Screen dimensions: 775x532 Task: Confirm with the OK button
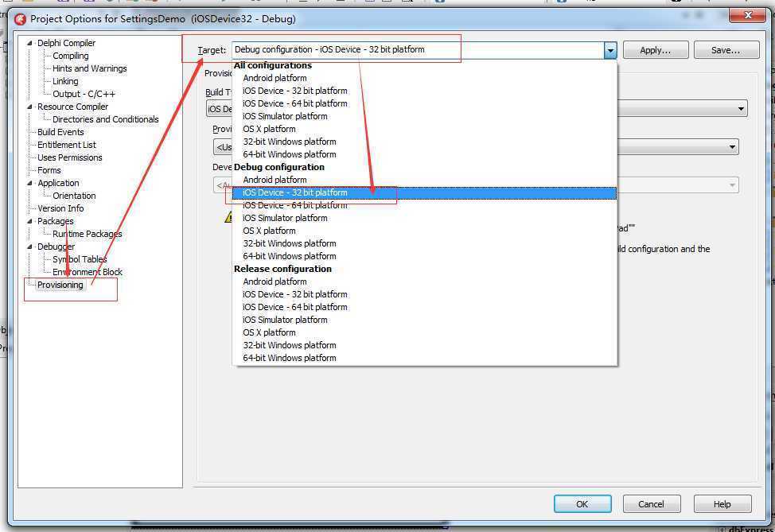582,504
